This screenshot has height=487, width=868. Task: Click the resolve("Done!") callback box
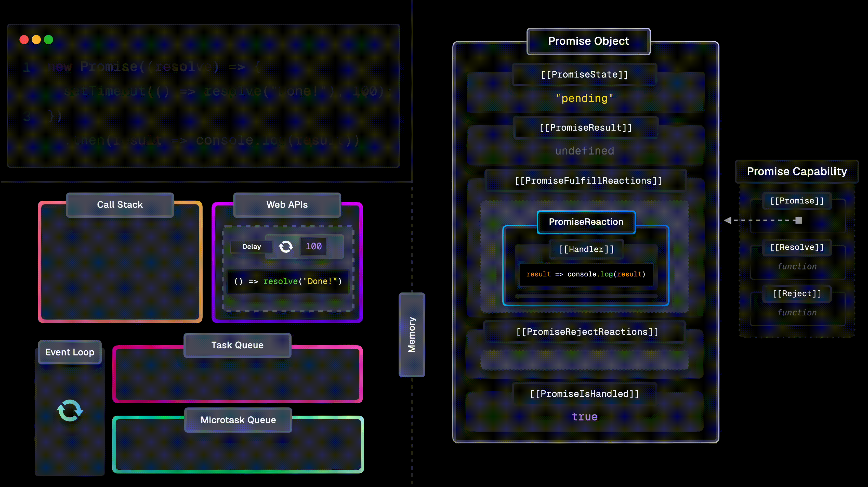click(288, 281)
